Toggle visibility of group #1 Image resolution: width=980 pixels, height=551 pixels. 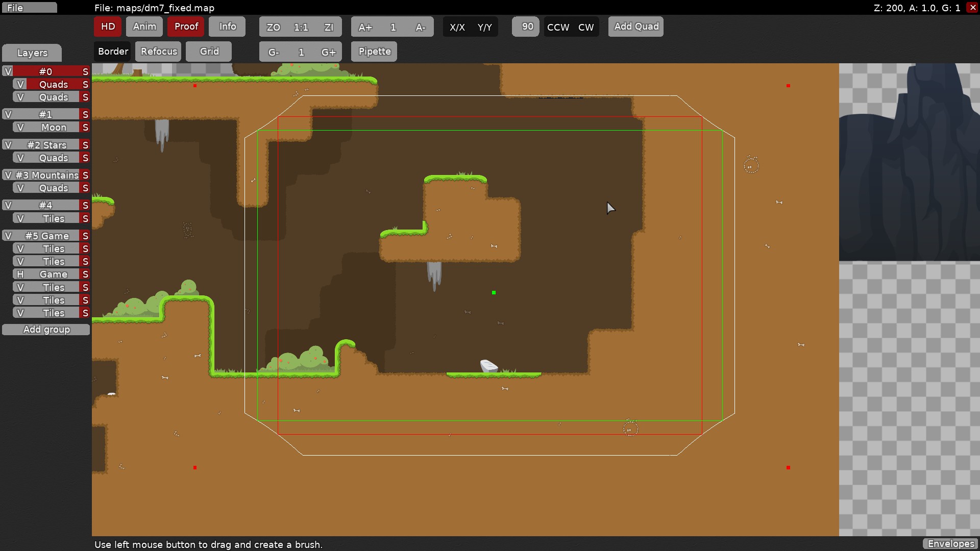click(8, 114)
